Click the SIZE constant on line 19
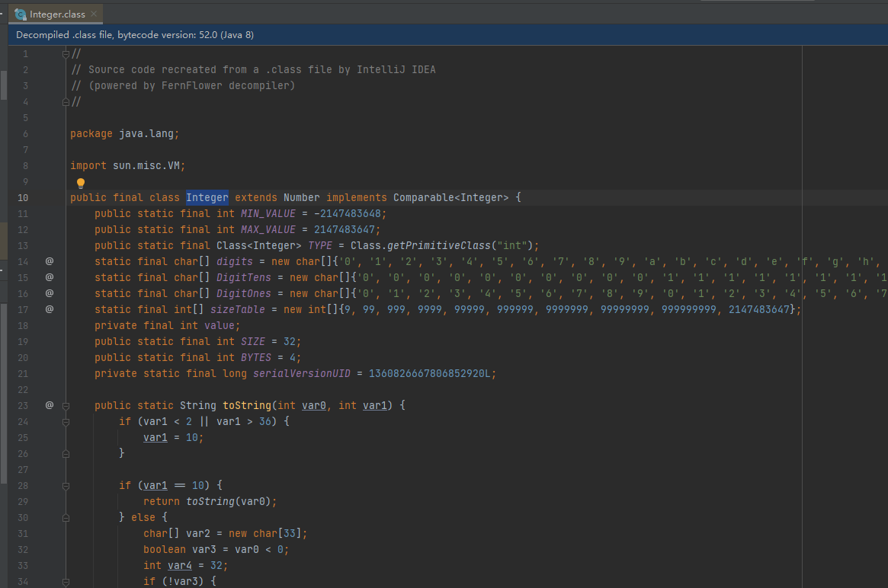This screenshot has height=588, width=888. point(252,341)
